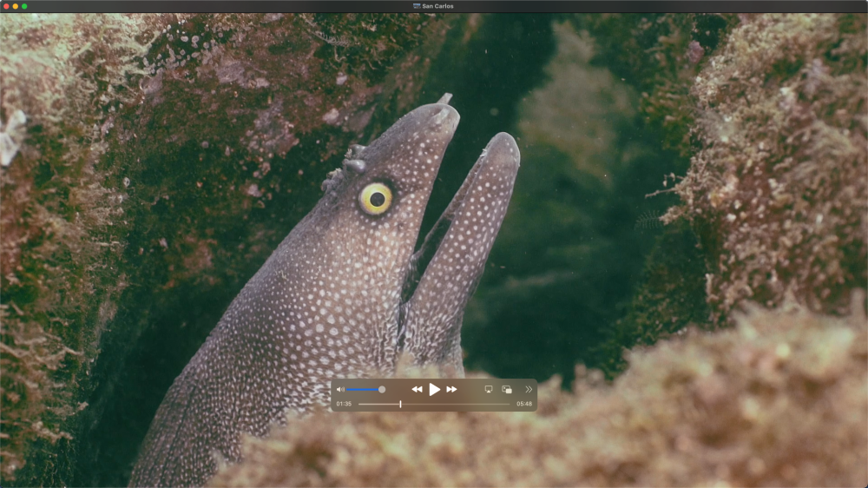Play the San Carlos video
Image resolution: width=868 pixels, height=488 pixels.
click(434, 390)
